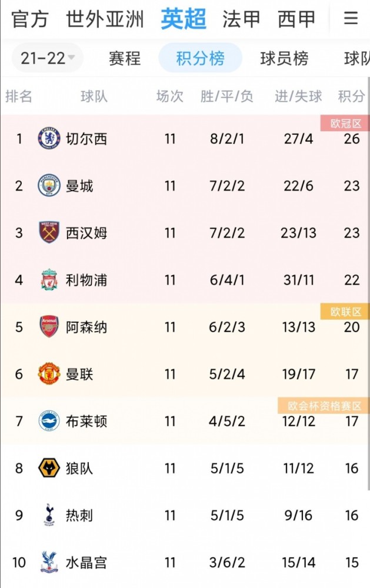
Task: Open the 水晶宫 team row
Action: [x=185, y=562]
